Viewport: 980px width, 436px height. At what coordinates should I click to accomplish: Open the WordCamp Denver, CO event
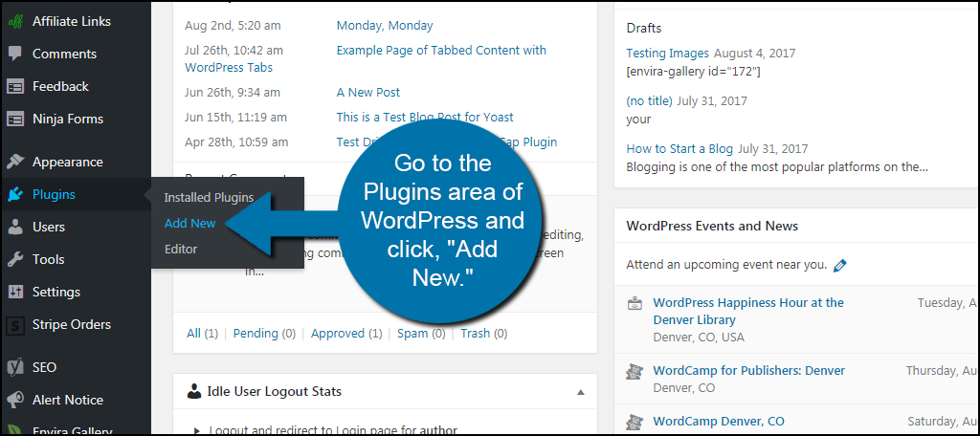click(719, 421)
